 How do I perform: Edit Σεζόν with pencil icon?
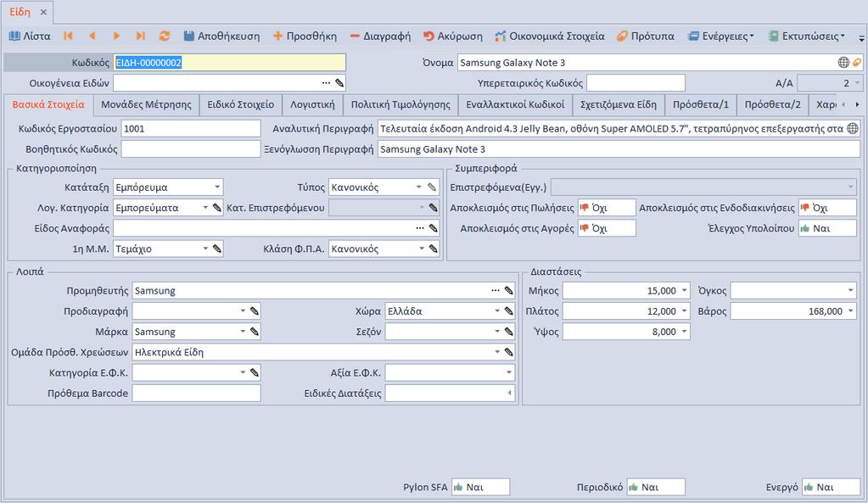(509, 332)
